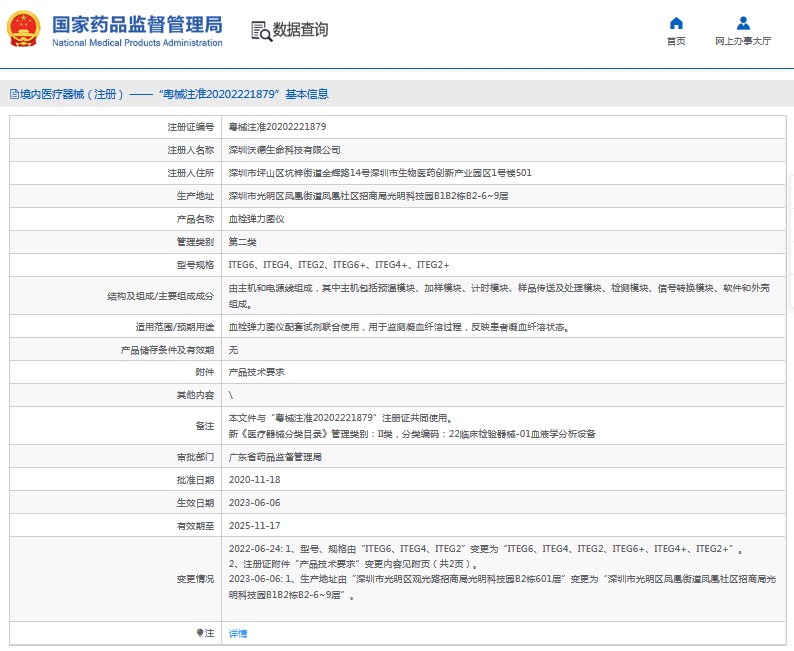The image size is (794, 651).
Task: Click expiry date 2025-11-17
Action: click(254, 525)
